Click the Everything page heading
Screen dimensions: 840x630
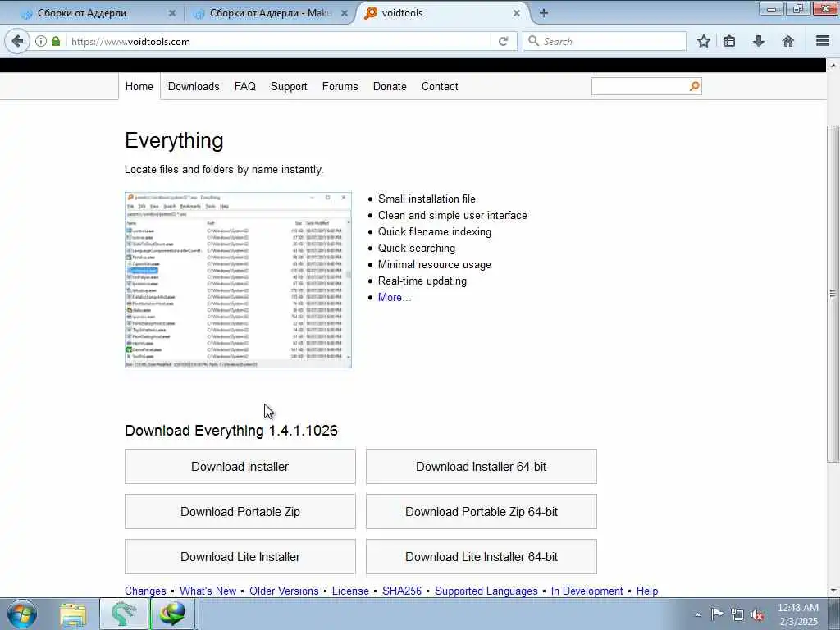click(x=174, y=140)
